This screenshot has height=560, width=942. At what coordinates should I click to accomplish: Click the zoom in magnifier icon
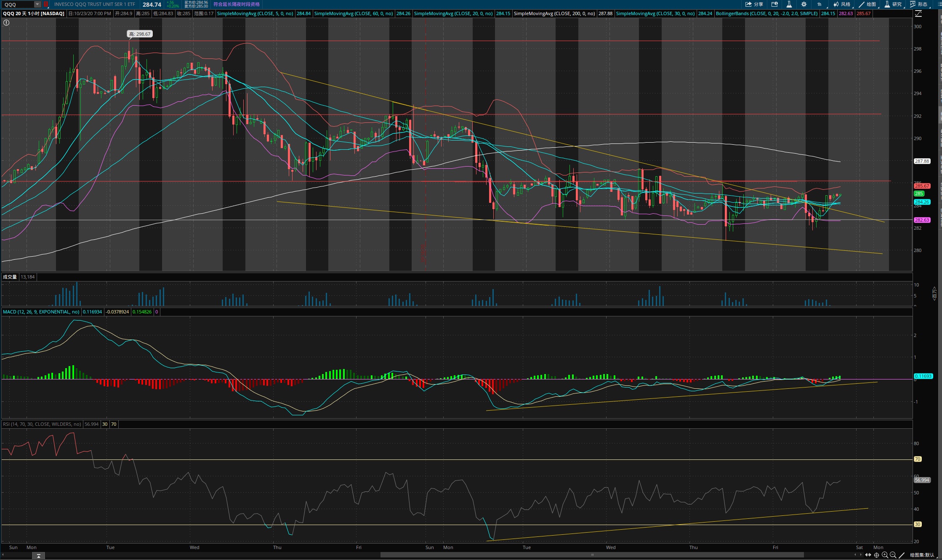point(885,555)
